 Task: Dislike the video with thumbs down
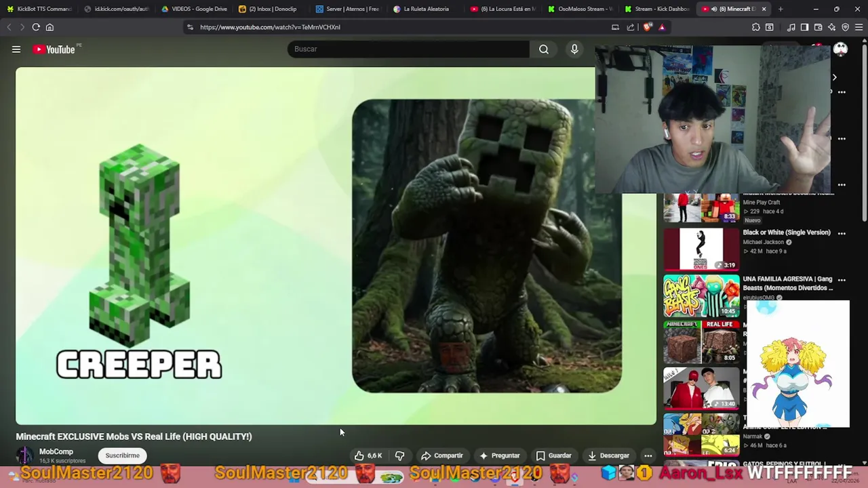pyautogui.click(x=400, y=455)
